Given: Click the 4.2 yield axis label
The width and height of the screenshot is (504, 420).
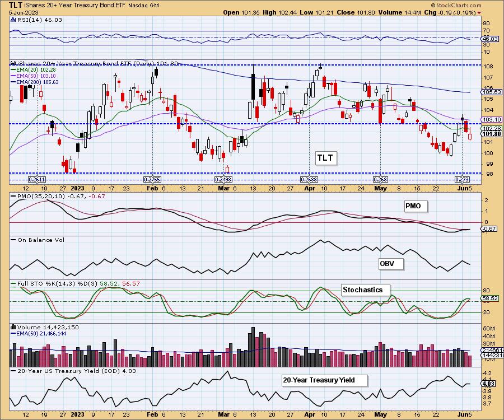Looking at the screenshot, I should point(487,374).
